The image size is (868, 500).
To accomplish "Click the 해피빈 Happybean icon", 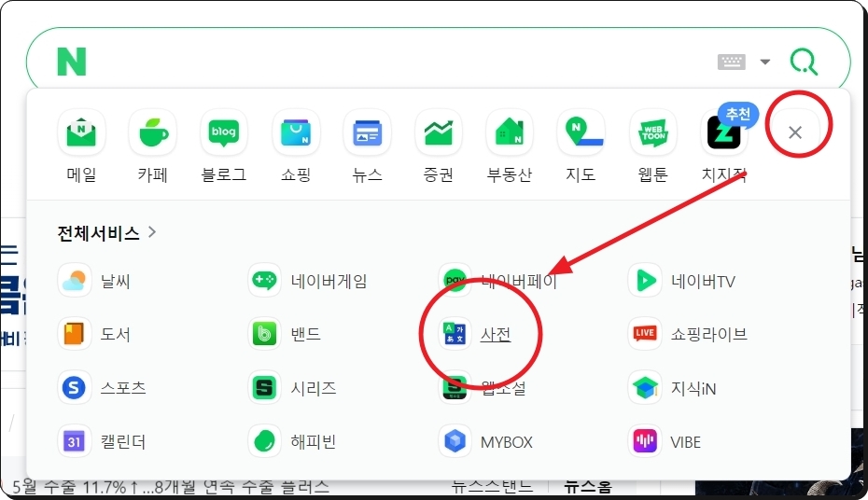I will click(264, 441).
